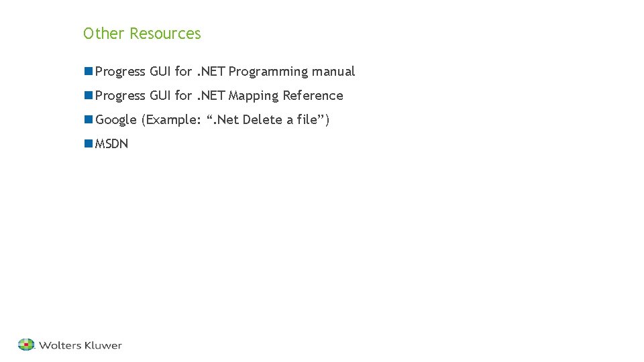This screenshot has height=362, width=644.
Task: Click the blue bullet before Mapping Reference line
Action: [x=89, y=95]
